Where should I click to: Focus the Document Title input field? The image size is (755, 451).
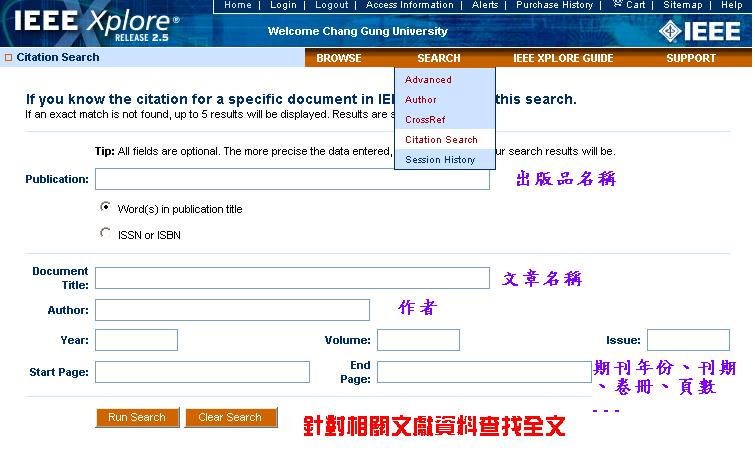coord(292,278)
